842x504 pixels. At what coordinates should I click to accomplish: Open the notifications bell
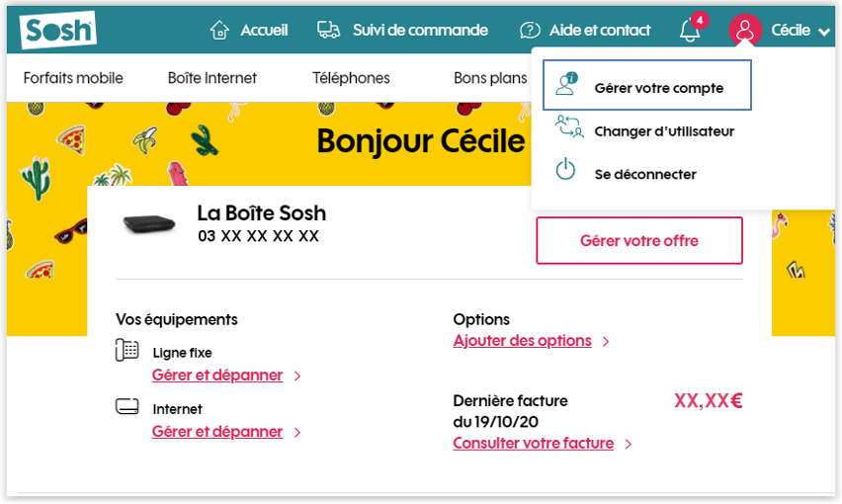(690, 31)
